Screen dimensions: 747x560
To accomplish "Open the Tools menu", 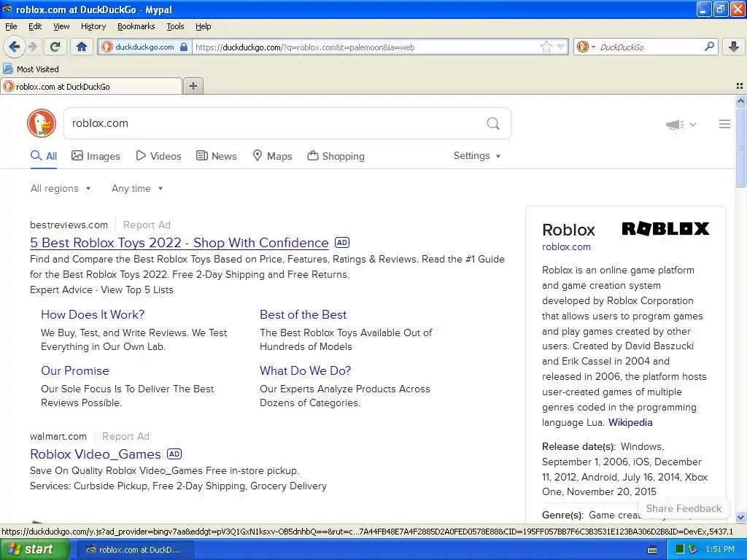I will (x=175, y=26).
